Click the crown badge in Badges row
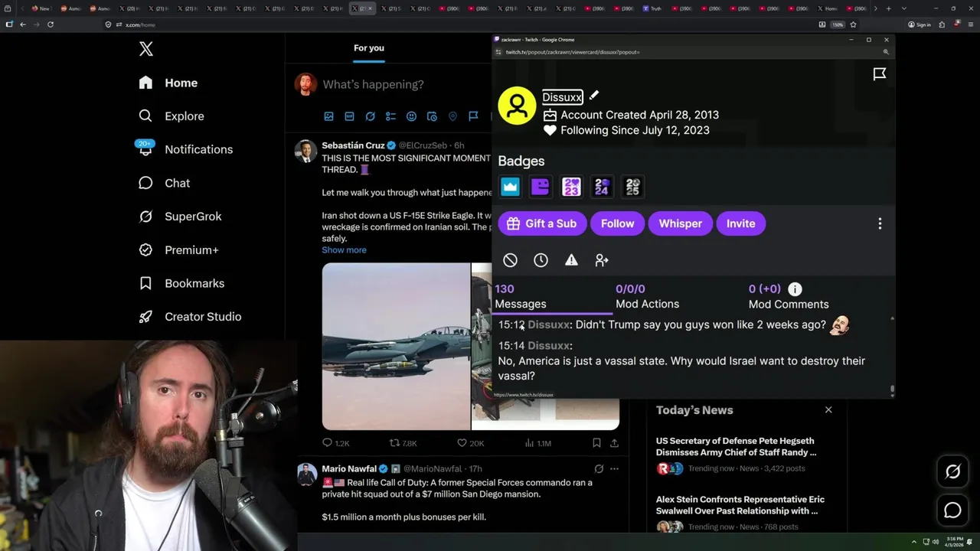 (510, 186)
